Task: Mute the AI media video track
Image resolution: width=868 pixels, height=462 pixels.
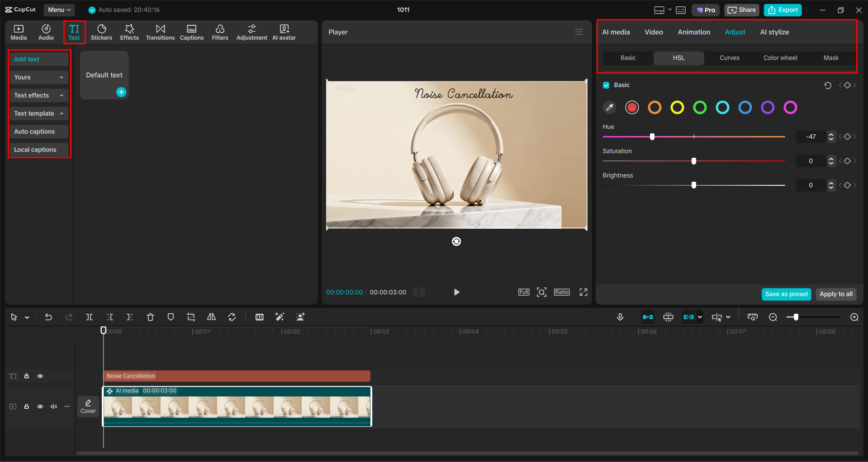Action: [x=53, y=406]
